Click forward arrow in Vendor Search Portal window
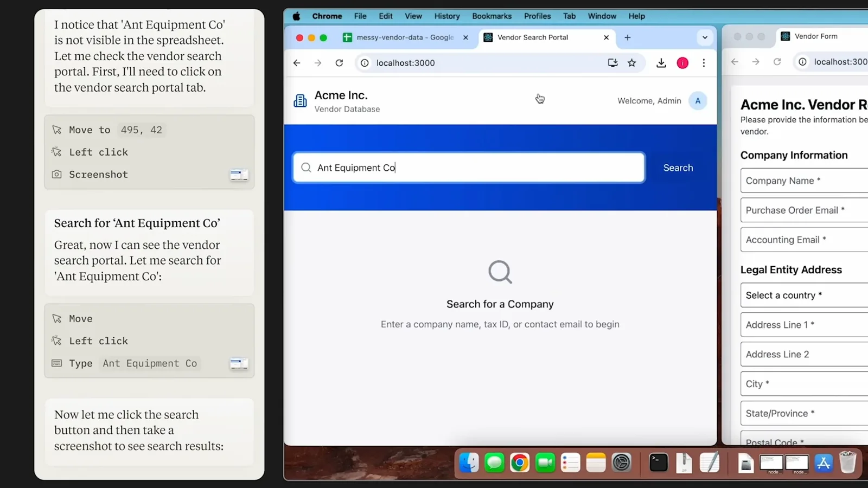Image resolution: width=868 pixels, height=488 pixels. [x=318, y=63]
